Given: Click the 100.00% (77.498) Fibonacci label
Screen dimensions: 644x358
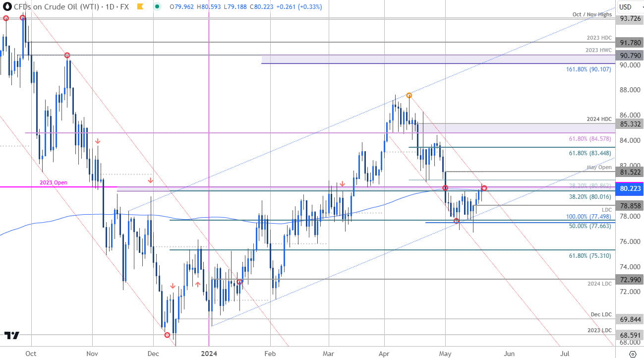Looking at the screenshot, I should tap(587, 217).
